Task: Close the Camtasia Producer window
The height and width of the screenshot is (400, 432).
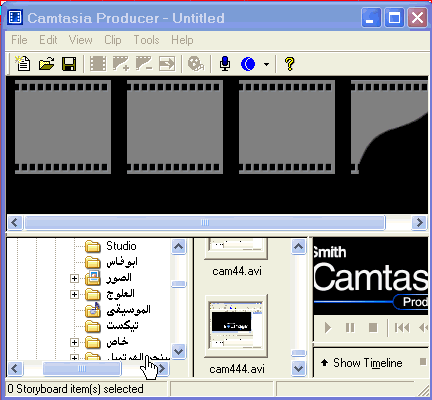Action: click(417, 17)
